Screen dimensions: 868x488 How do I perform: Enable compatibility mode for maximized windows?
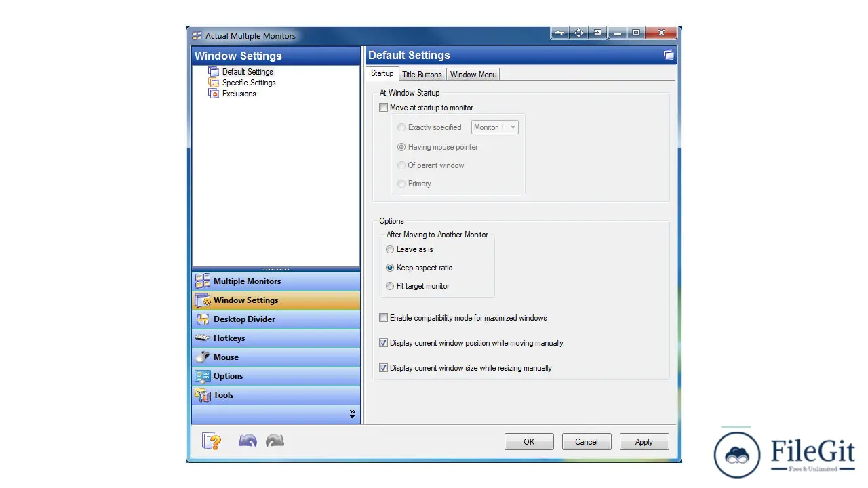click(x=384, y=318)
